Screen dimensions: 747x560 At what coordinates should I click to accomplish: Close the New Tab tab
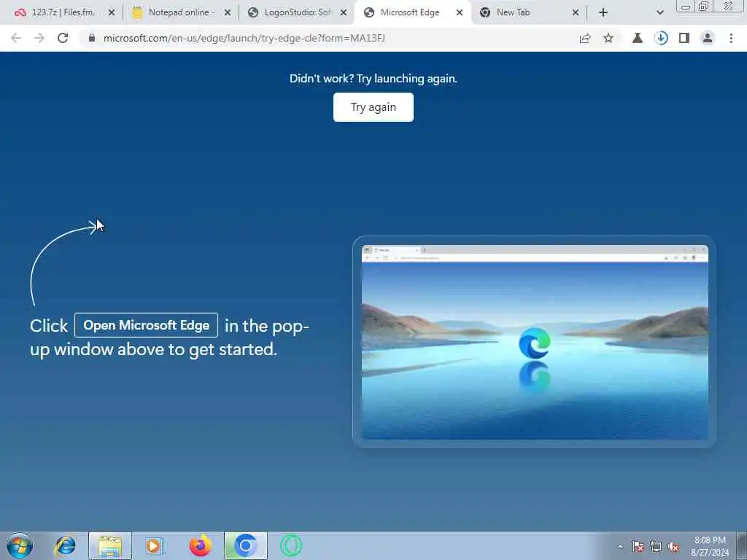(576, 13)
